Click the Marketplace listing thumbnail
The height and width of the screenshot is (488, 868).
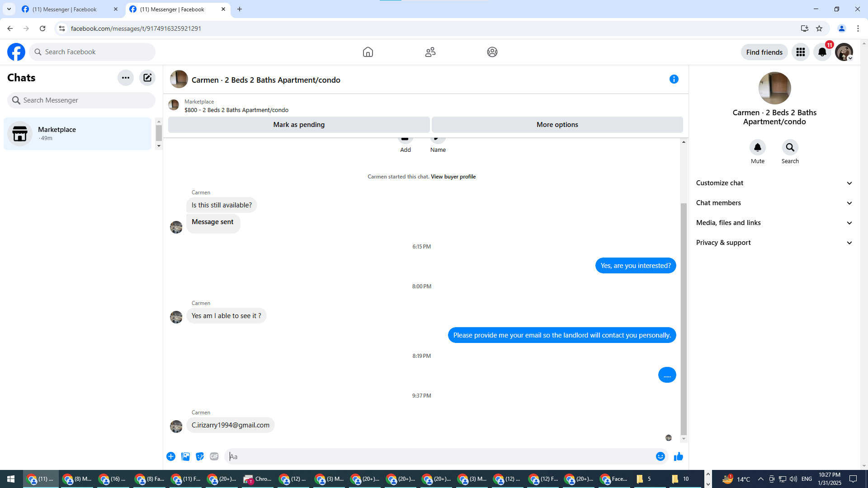point(174,105)
